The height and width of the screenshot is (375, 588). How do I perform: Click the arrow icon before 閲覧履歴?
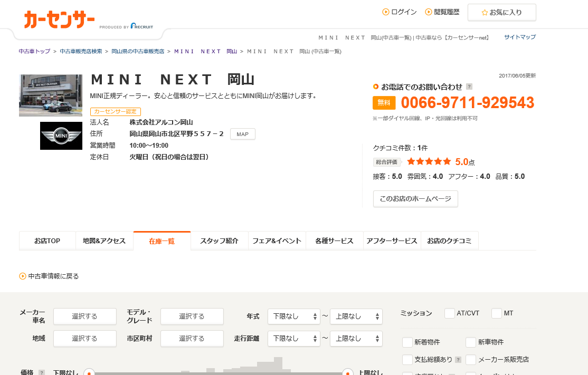tap(428, 12)
